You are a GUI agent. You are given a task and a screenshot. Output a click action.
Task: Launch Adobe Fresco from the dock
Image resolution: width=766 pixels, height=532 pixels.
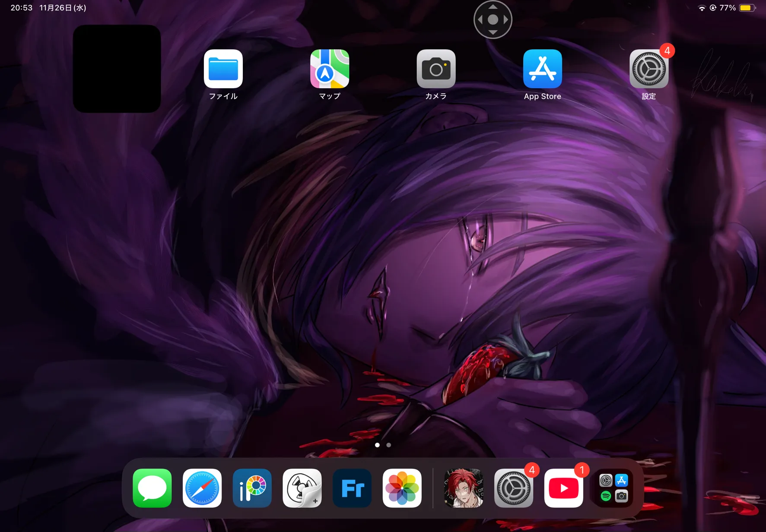pyautogui.click(x=352, y=488)
